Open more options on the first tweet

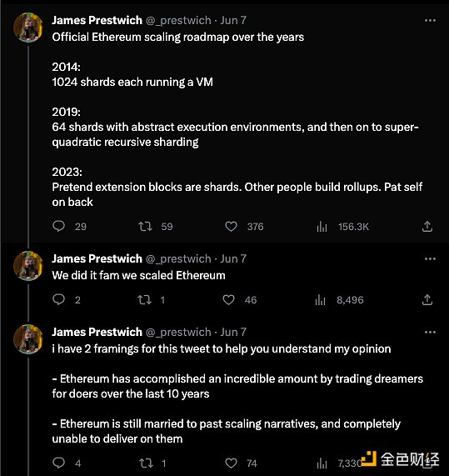[x=430, y=20]
